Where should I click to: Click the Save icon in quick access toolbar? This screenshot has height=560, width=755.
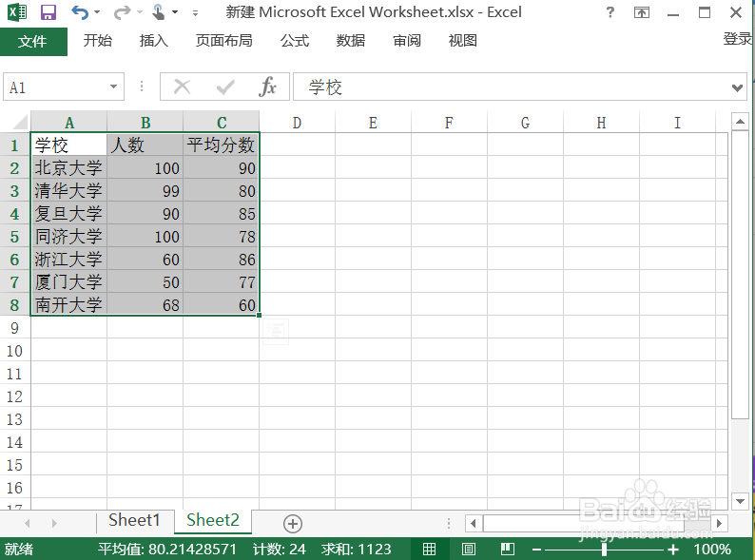point(48,12)
